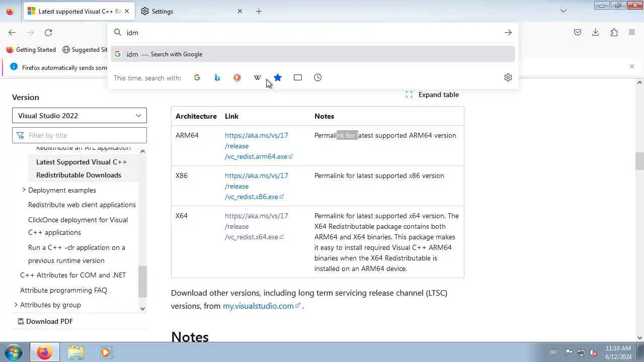Open the Action Center flag icon
644x362 pixels.
[569, 352]
